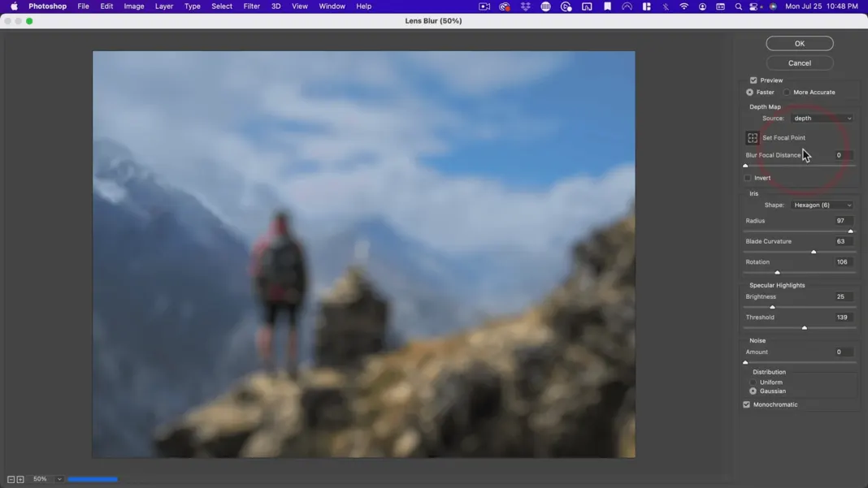The width and height of the screenshot is (868, 488).
Task: Open the File menu
Action: click(83, 6)
